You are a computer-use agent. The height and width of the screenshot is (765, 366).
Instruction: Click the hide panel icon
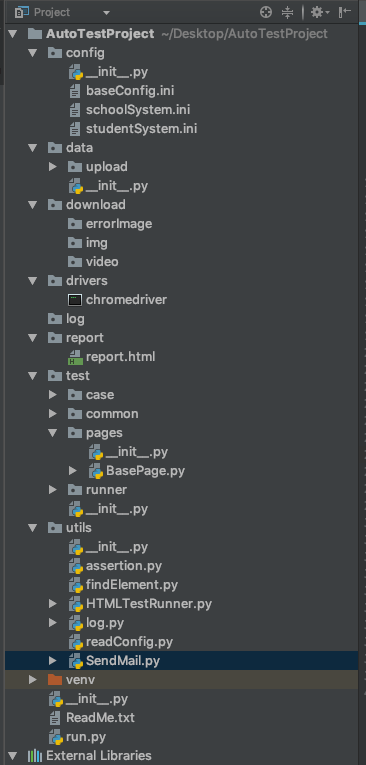point(345,12)
